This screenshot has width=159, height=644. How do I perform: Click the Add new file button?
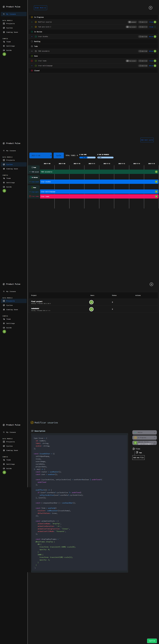[138, 457]
